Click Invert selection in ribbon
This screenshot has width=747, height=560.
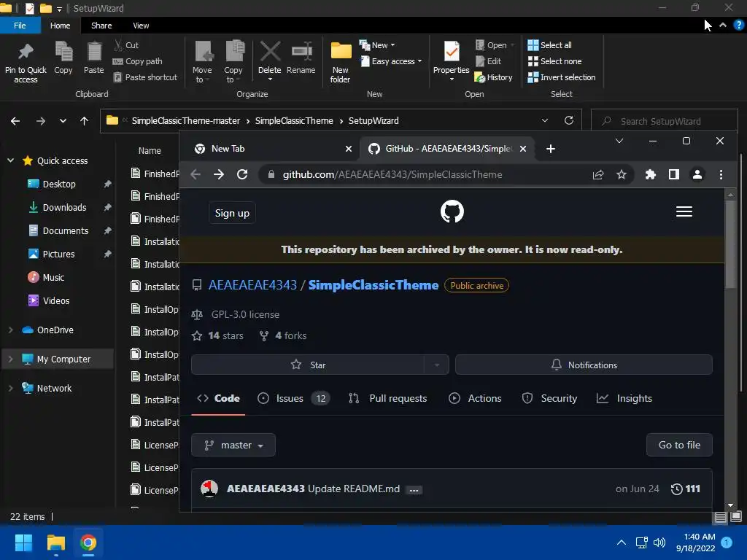coord(562,77)
